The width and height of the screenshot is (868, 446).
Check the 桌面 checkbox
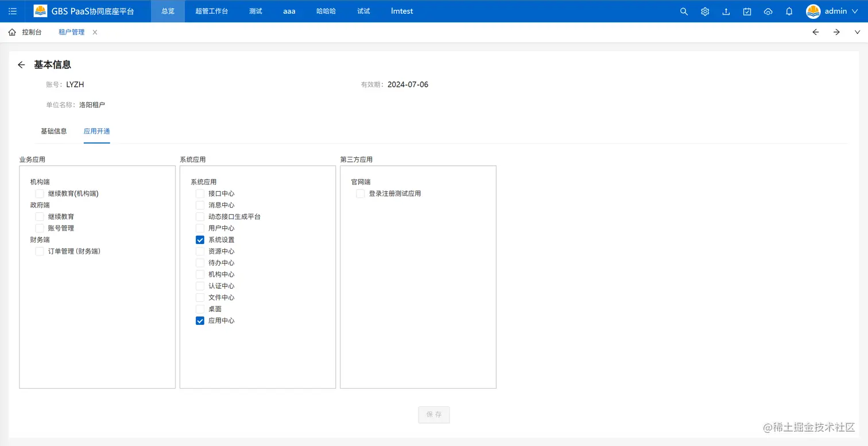tap(200, 309)
